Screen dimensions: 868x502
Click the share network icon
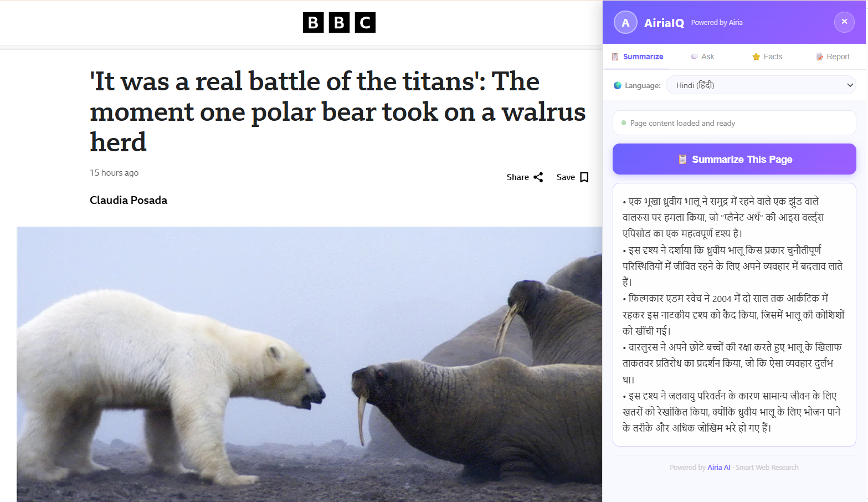[x=538, y=177]
